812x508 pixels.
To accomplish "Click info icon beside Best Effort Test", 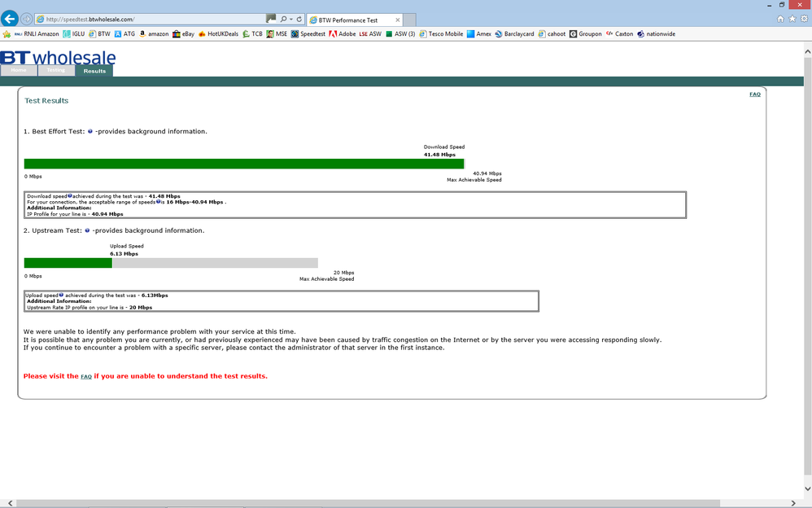I will [x=90, y=131].
